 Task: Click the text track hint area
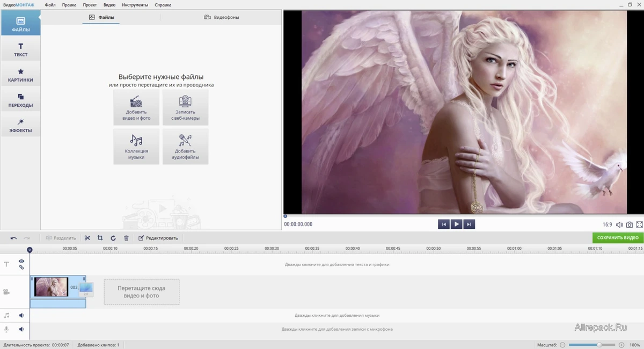(x=337, y=264)
